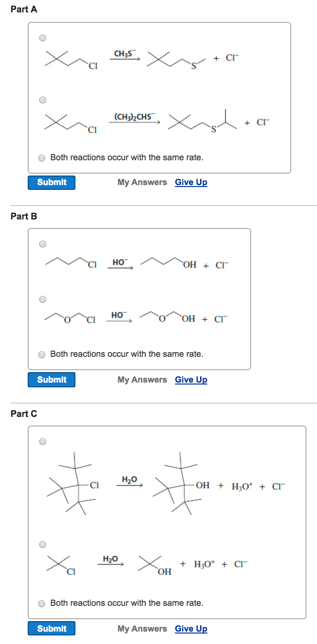Submit the answer for Part A
Screen dimensions: 317x644
coord(51,182)
